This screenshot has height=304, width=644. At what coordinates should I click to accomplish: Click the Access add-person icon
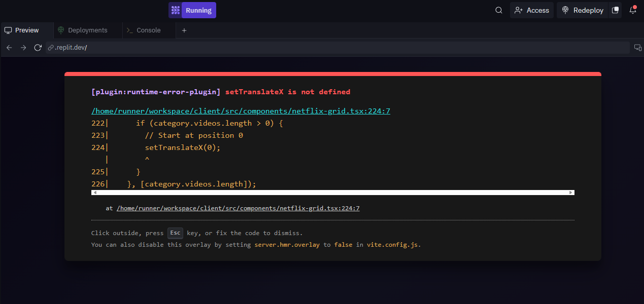[x=518, y=10]
